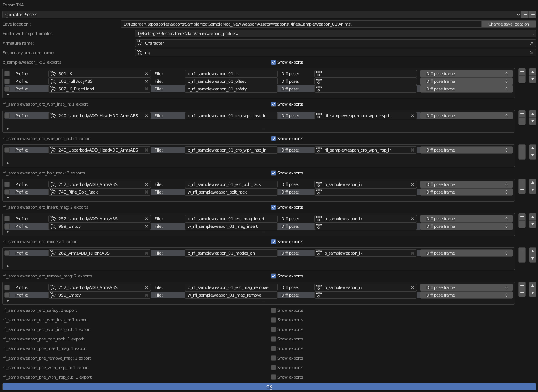Add a new operator preset with plus icon

(525, 15)
